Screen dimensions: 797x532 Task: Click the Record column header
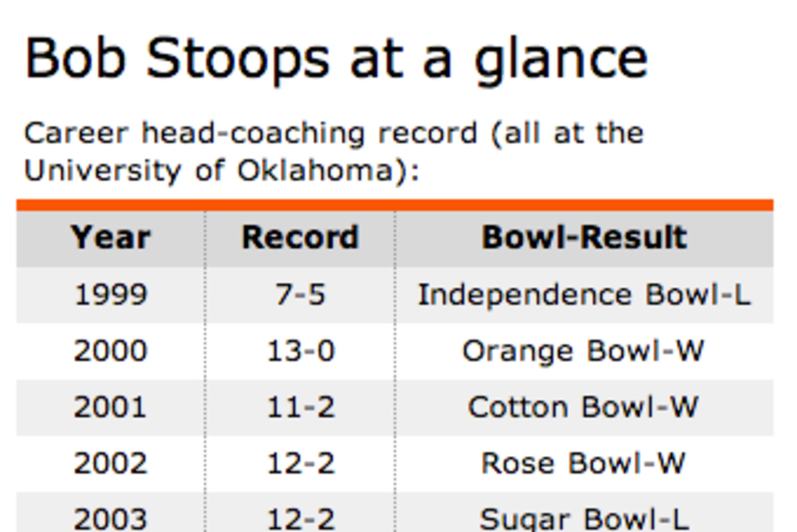tap(300, 238)
